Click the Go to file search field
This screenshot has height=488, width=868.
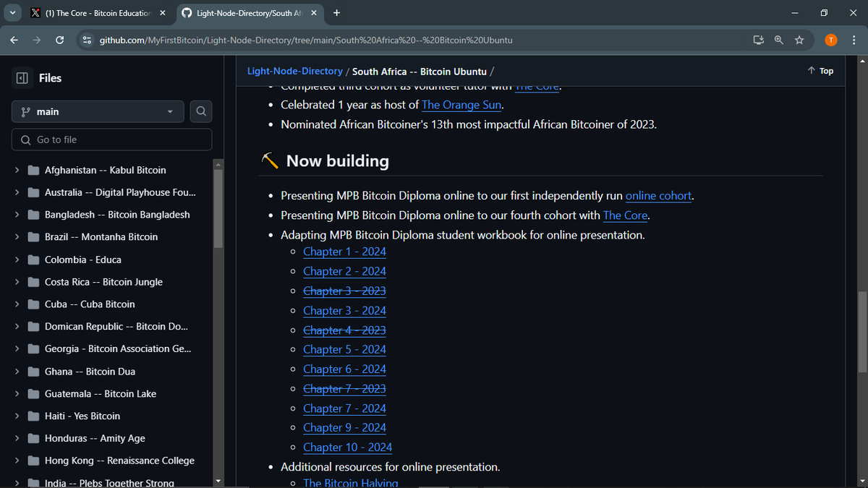coord(112,140)
